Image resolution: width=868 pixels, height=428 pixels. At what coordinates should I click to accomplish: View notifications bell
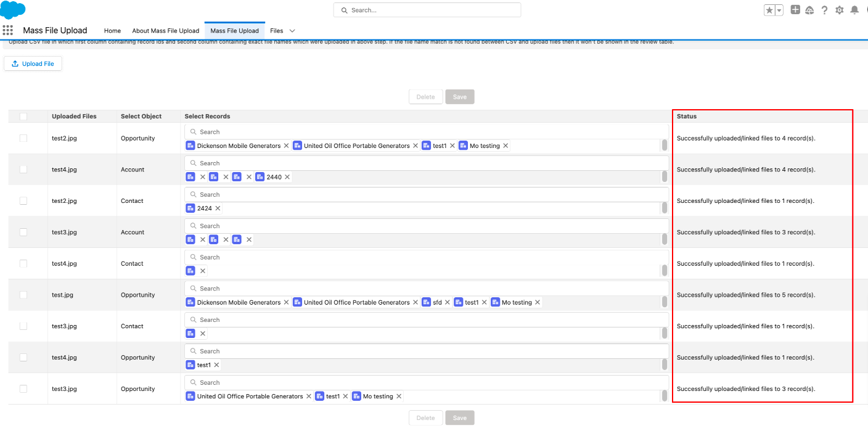tap(854, 10)
